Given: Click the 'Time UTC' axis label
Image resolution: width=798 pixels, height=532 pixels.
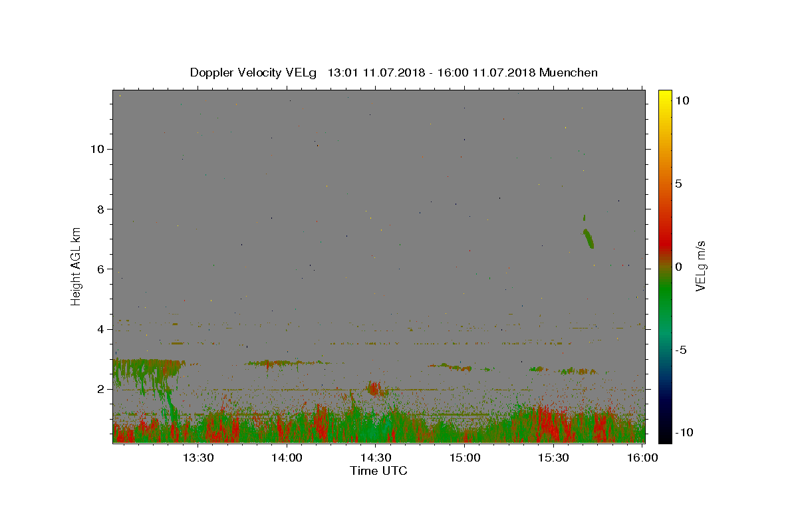Looking at the screenshot, I should point(378,471).
